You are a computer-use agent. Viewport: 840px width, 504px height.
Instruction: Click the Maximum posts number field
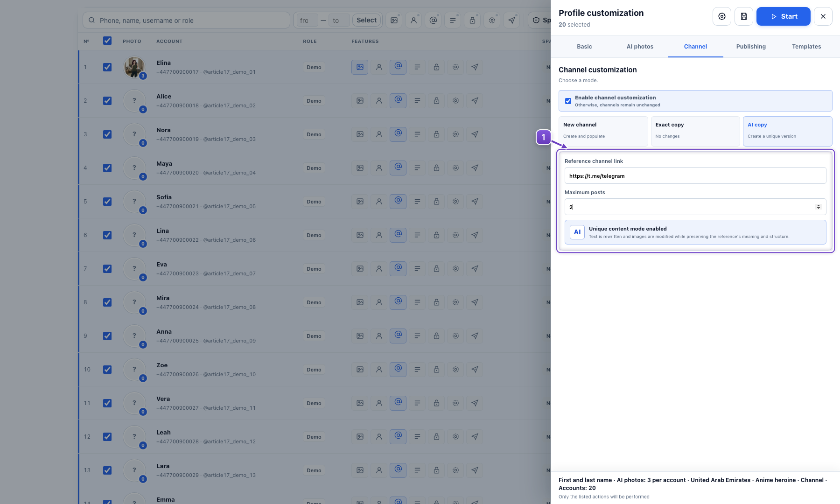coord(695,207)
